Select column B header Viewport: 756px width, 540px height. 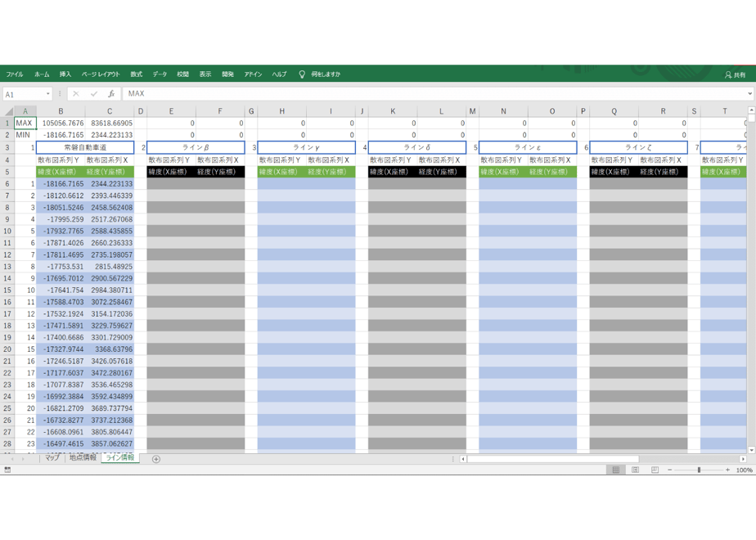pyautogui.click(x=61, y=111)
